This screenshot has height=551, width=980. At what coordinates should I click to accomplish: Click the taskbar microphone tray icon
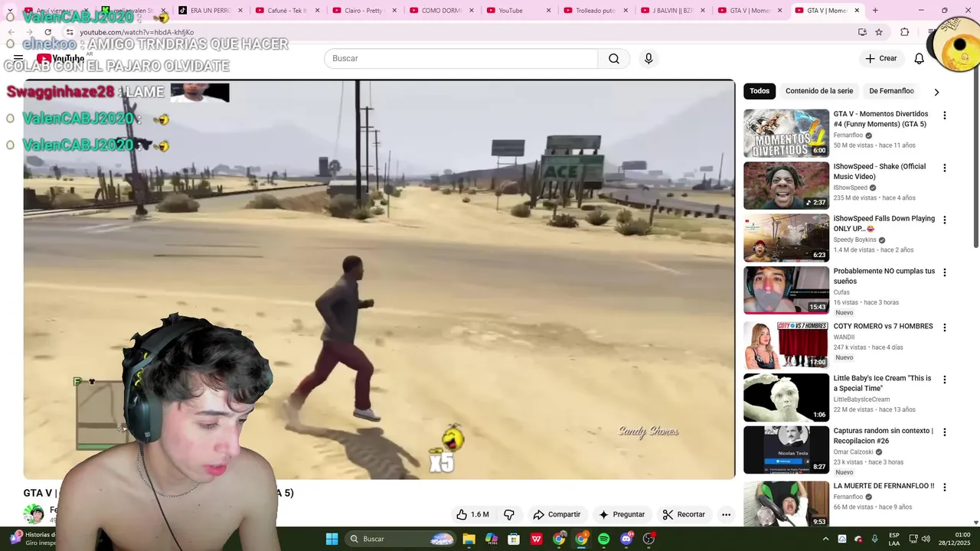[874, 539]
